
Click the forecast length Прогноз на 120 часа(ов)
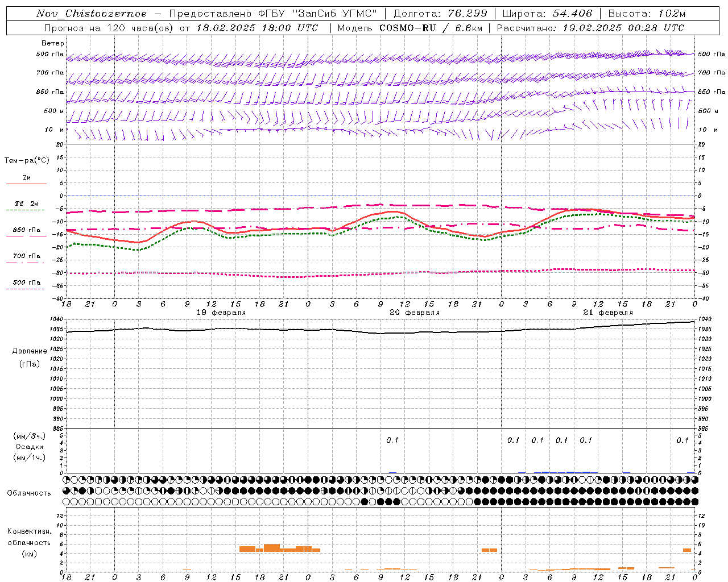(x=109, y=28)
